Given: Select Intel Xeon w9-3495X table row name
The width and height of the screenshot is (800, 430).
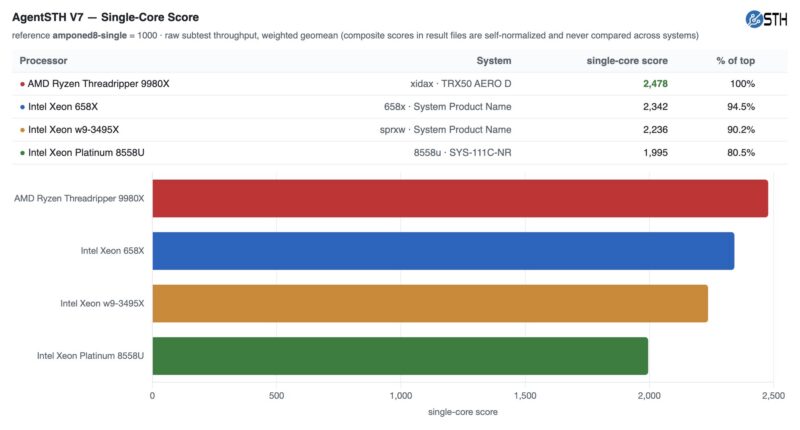Looking at the screenshot, I should click(x=73, y=130).
